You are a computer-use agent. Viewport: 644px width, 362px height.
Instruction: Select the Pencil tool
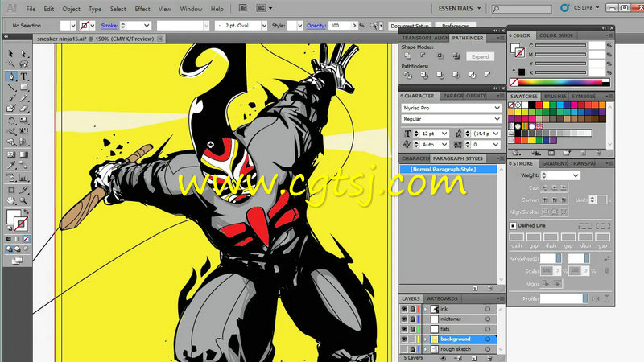[x=24, y=98]
